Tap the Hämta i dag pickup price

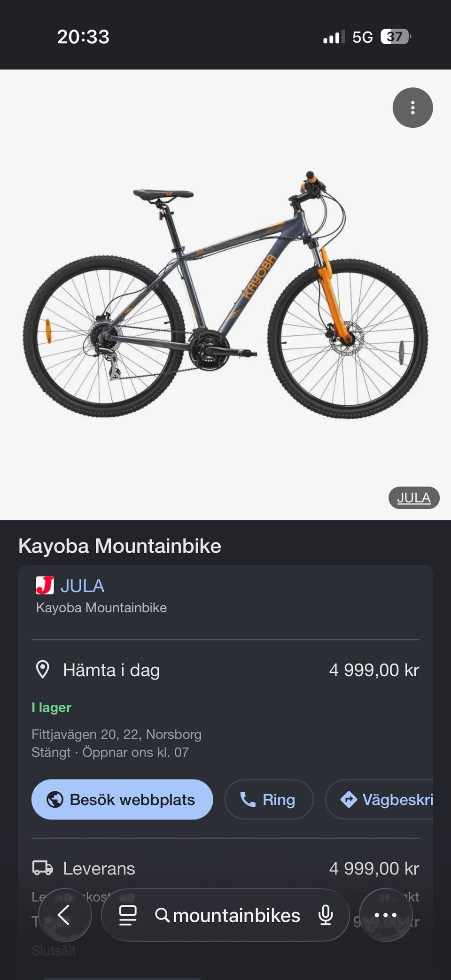(x=374, y=670)
